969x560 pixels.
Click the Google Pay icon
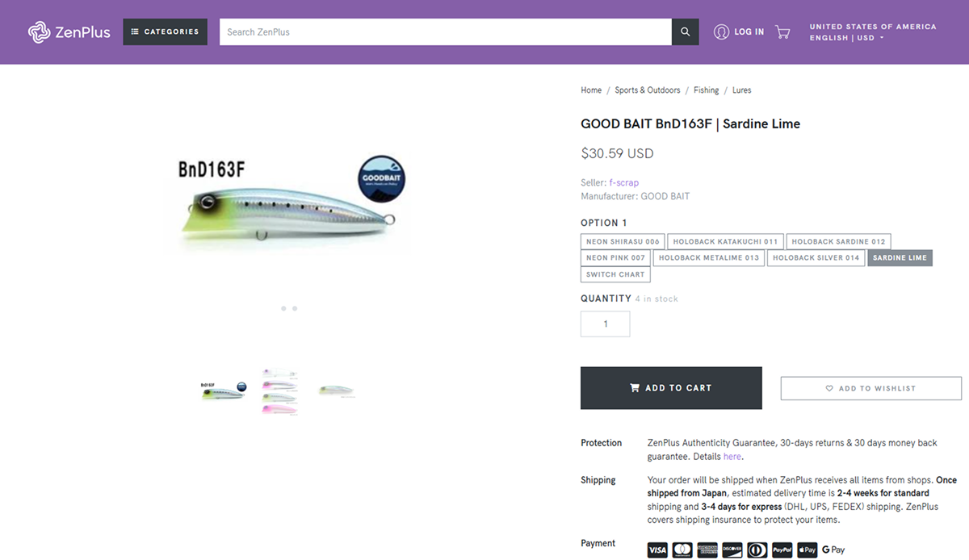pos(833,550)
